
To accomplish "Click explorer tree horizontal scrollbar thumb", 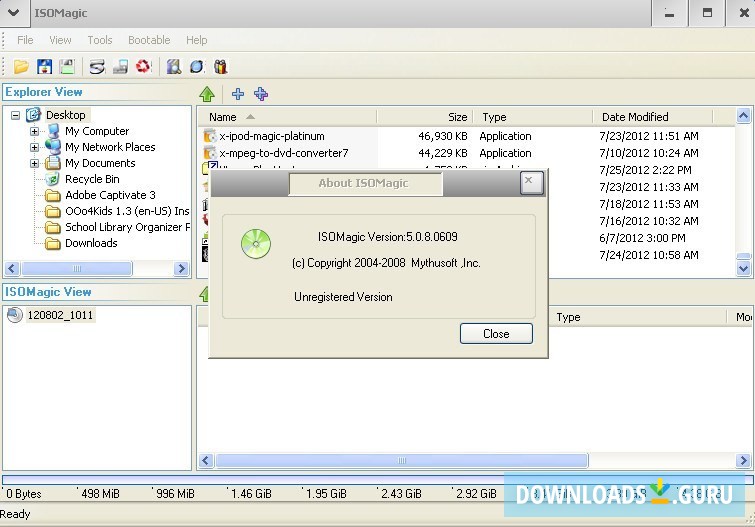I will (77, 268).
